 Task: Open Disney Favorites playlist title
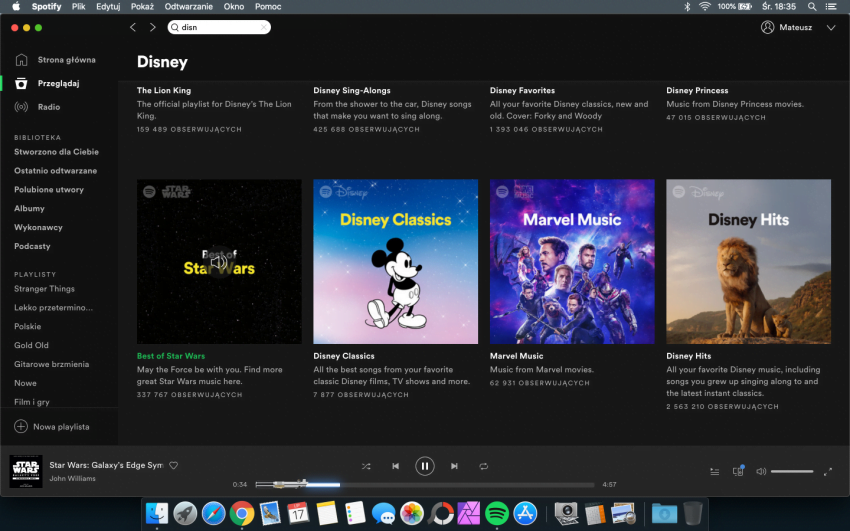(522, 90)
